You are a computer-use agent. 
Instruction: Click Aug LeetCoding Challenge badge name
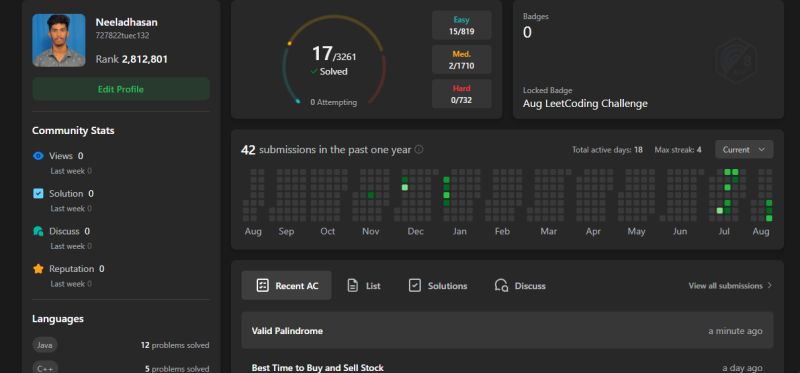pos(585,104)
